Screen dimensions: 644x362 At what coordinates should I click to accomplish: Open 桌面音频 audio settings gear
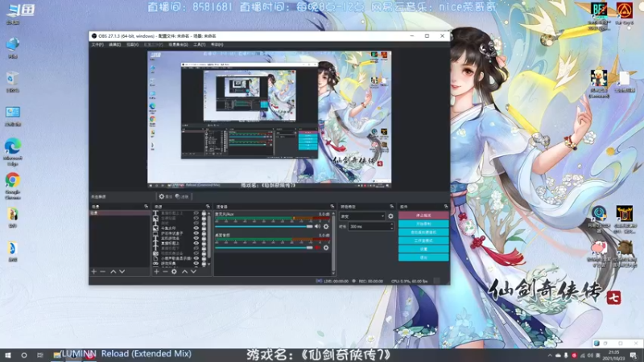(x=326, y=248)
